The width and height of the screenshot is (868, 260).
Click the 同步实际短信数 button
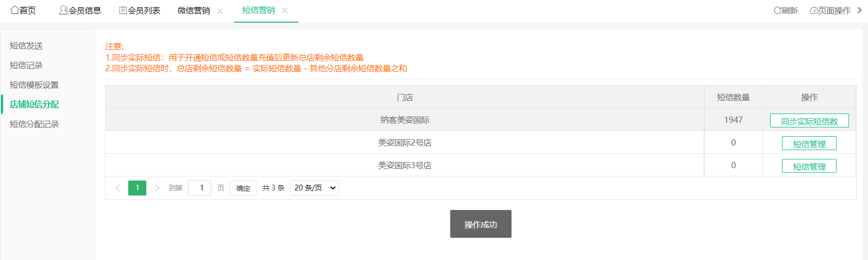(809, 121)
